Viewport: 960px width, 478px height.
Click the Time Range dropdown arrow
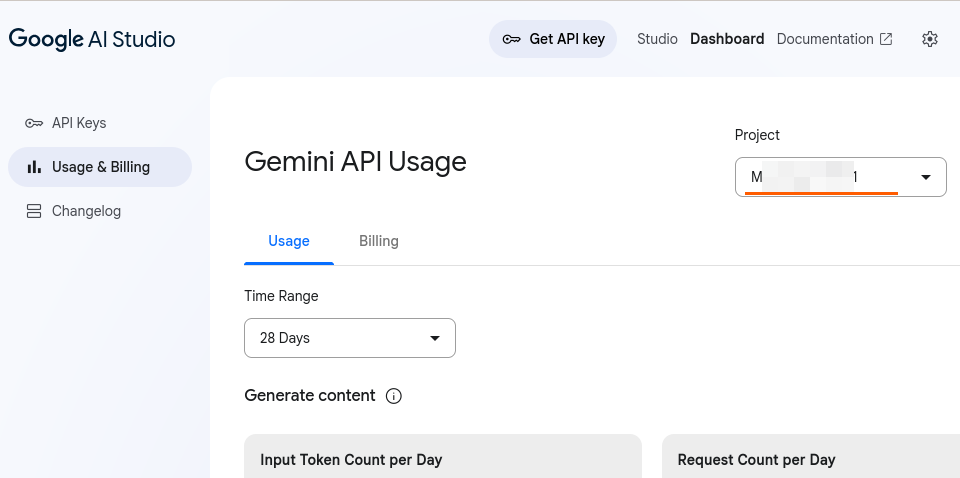(435, 338)
